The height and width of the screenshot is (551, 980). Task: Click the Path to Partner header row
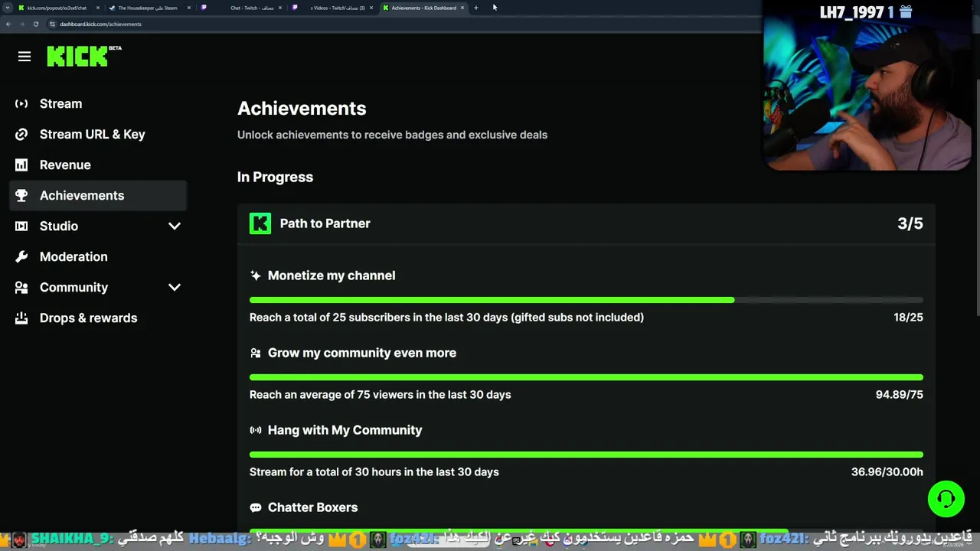click(586, 223)
